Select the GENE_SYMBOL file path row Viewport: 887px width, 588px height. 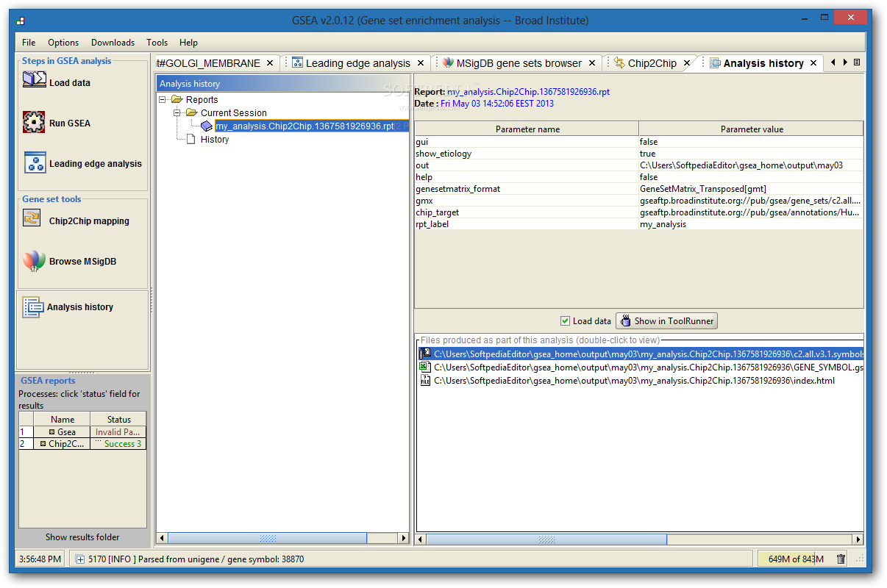647,367
